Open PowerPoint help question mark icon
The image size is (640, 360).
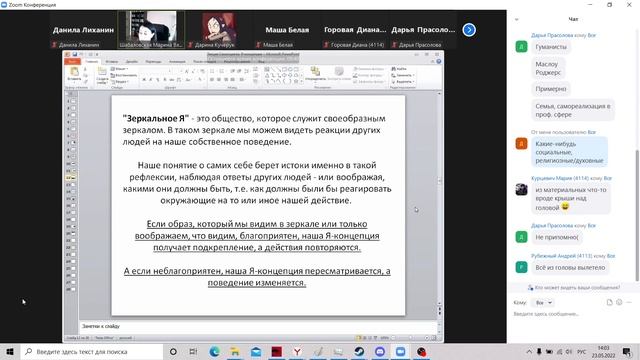tap(438, 61)
